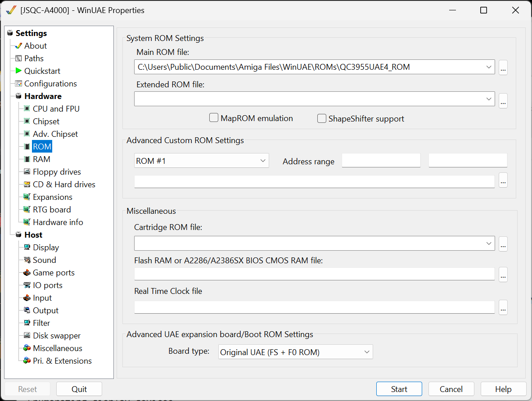532x401 pixels.
Task: Select the Settings root node
Action: pos(31,33)
